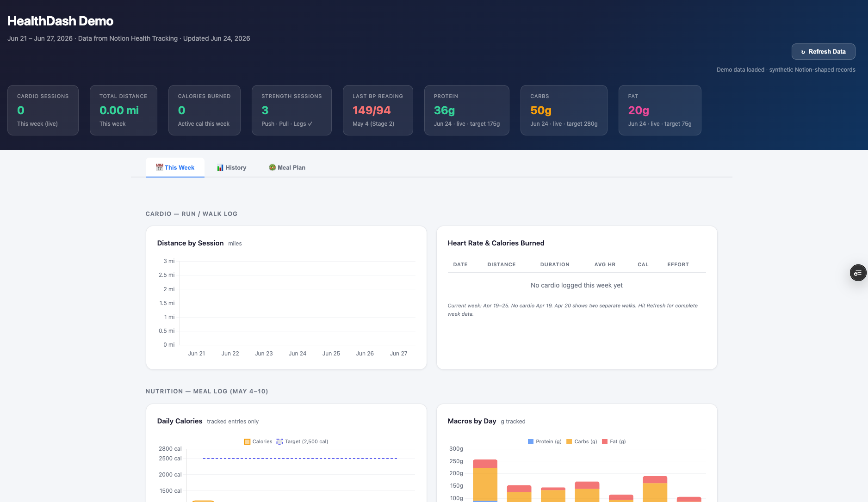Click the calendar icon on This Week tab

[160, 167]
